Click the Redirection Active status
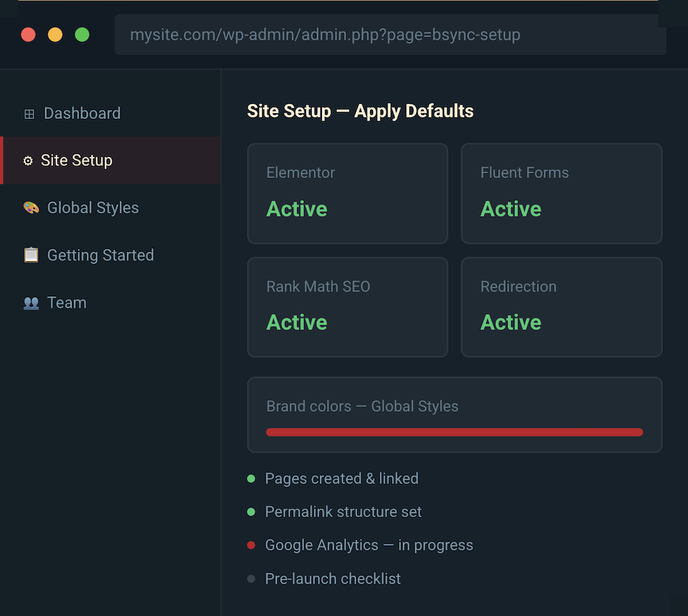This screenshot has height=616, width=688. click(510, 322)
